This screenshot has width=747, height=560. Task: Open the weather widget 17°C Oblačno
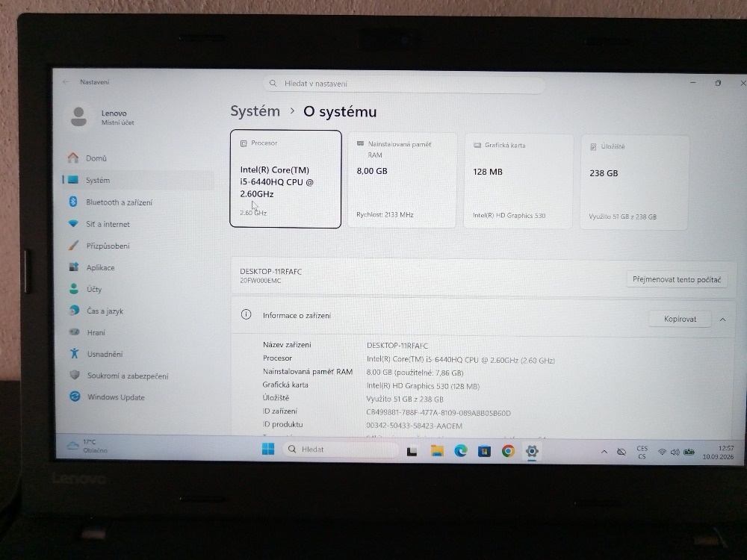coord(87,446)
